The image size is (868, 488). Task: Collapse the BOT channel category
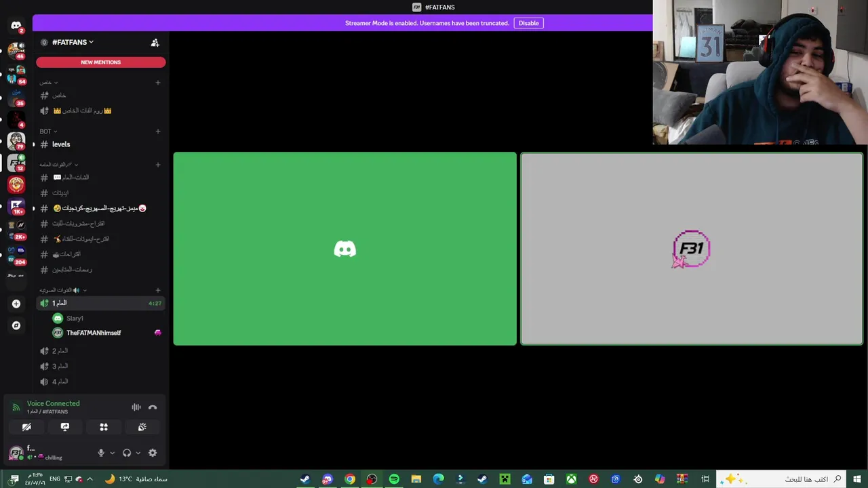(x=48, y=131)
